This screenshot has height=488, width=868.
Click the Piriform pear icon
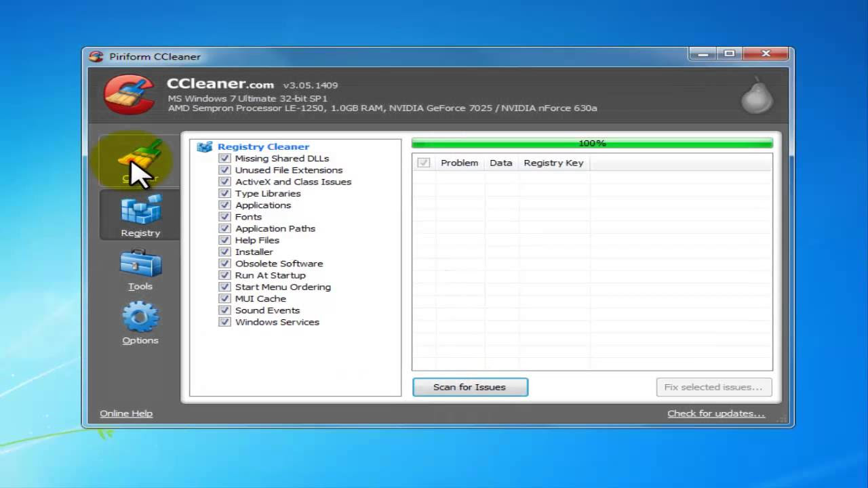tap(757, 97)
